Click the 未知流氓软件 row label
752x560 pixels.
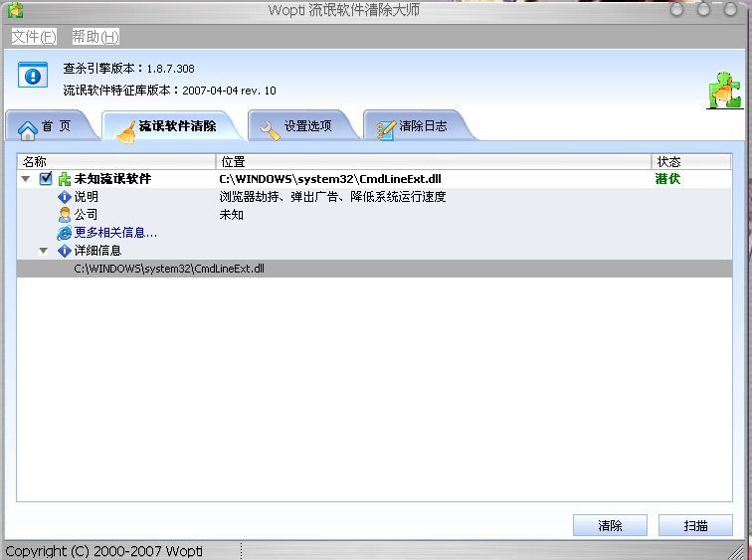pos(112,179)
